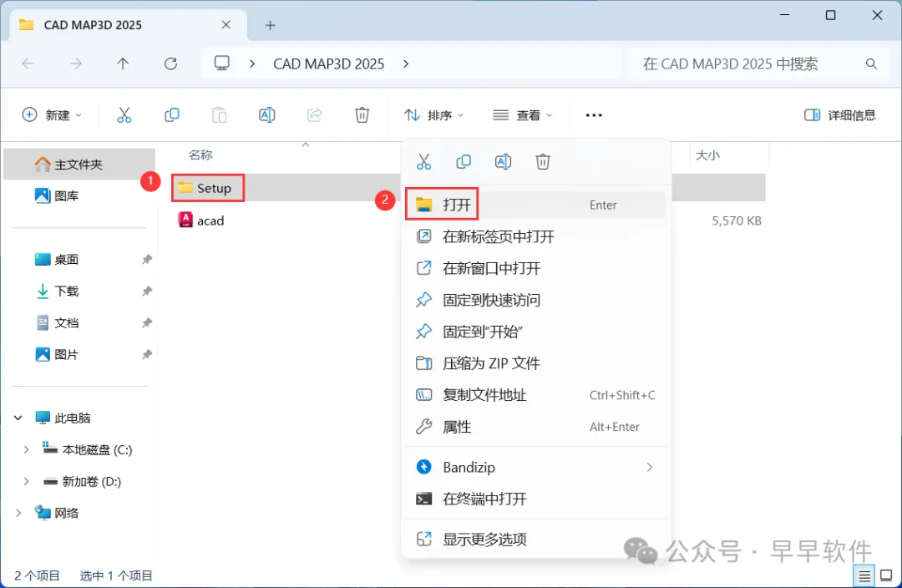Expand the 网络 tree node
This screenshot has width=902, height=588.
(x=18, y=513)
